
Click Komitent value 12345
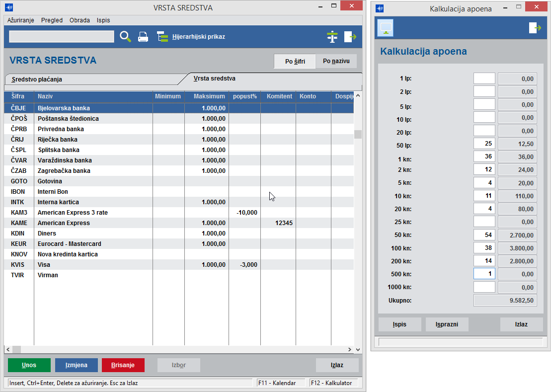click(284, 223)
